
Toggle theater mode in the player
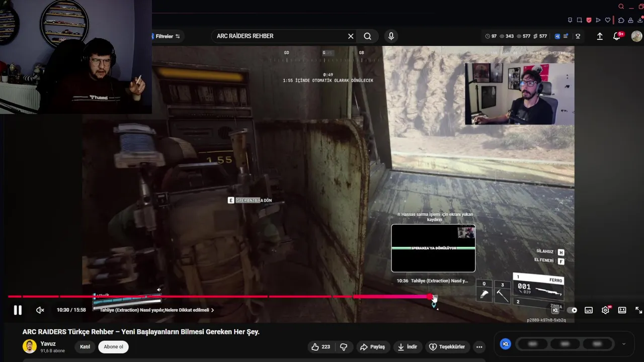[x=622, y=310]
